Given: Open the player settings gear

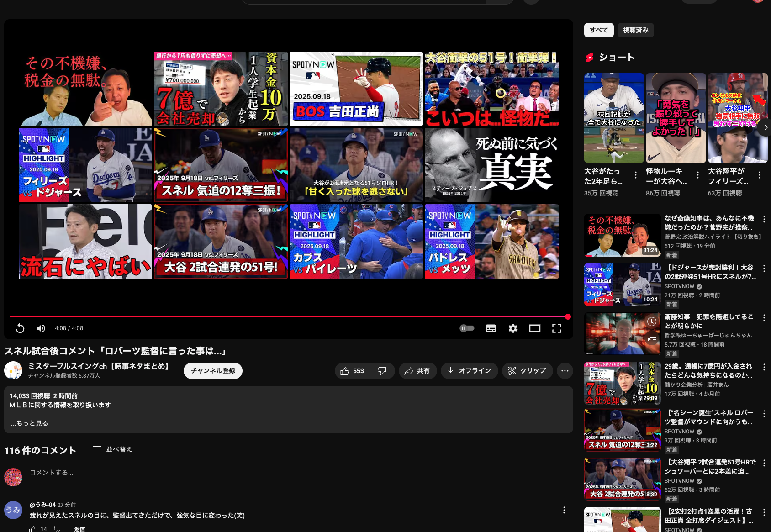Looking at the screenshot, I should (x=513, y=328).
